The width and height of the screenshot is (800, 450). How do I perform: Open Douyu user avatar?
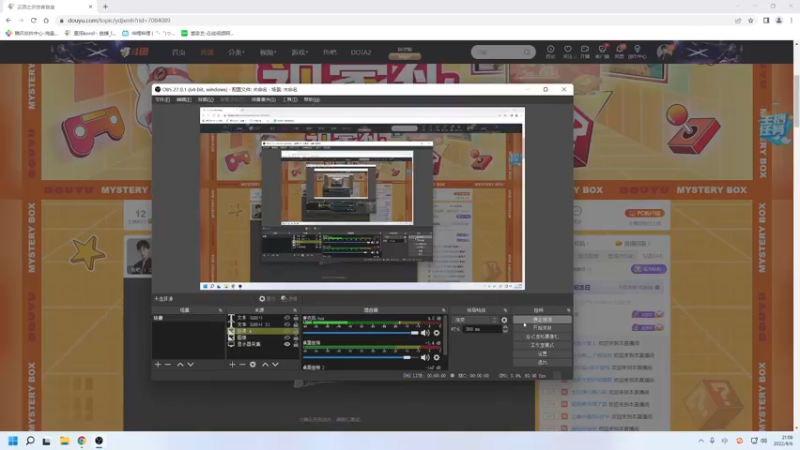click(x=665, y=52)
